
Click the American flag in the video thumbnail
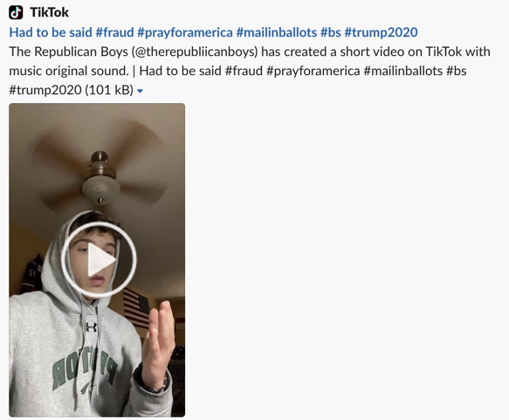point(136,307)
